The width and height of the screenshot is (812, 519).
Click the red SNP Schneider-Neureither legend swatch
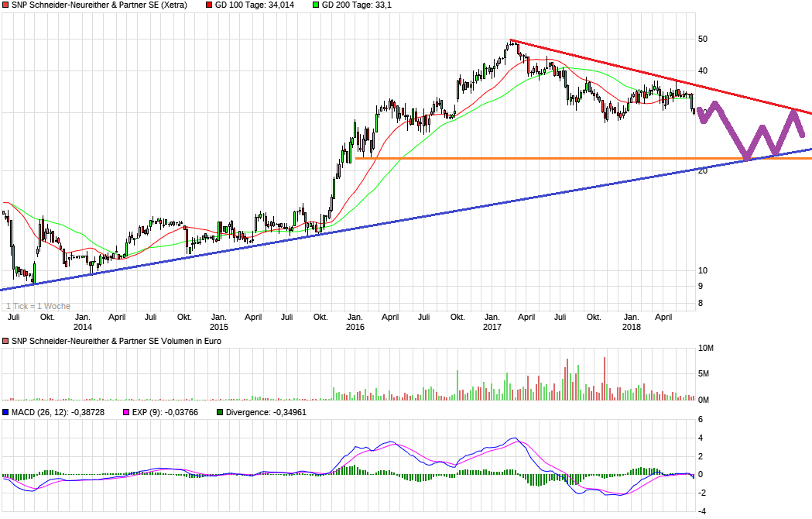5,5
